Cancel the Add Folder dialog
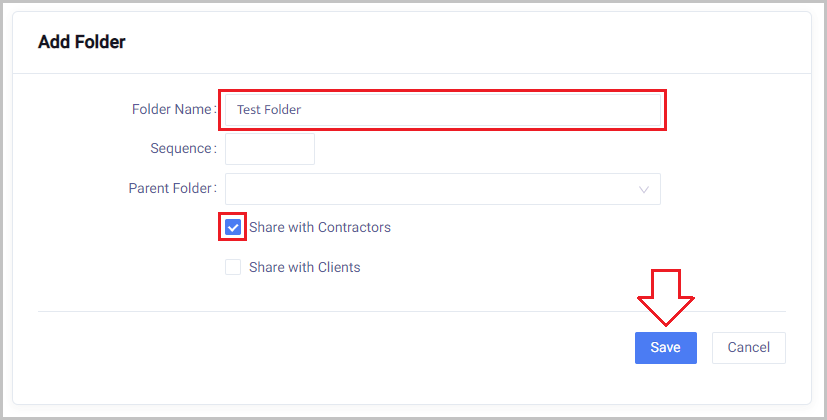Image resolution: width=827 pixels, height=420 pixels. (748, 348)
